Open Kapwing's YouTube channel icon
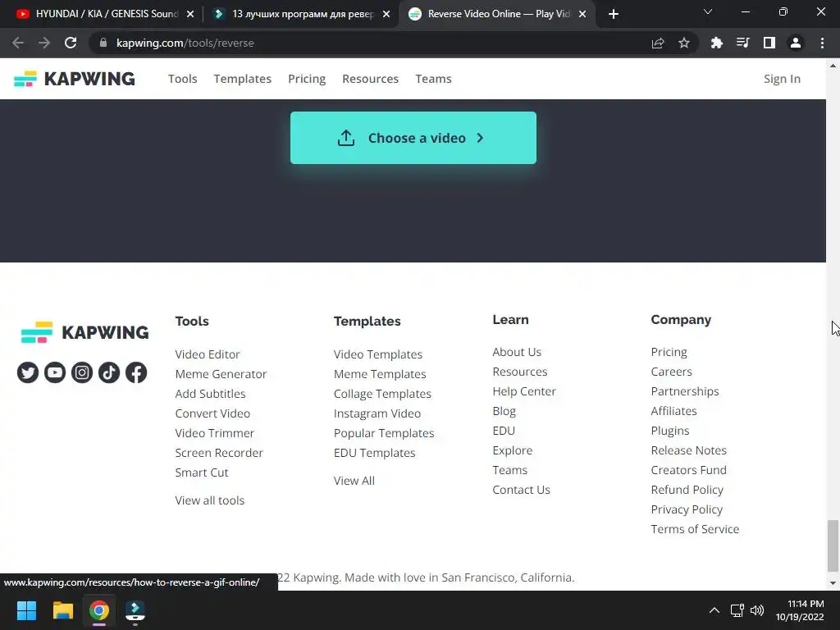The height and width of the screenshot is (630, 840). coord(55,372)
